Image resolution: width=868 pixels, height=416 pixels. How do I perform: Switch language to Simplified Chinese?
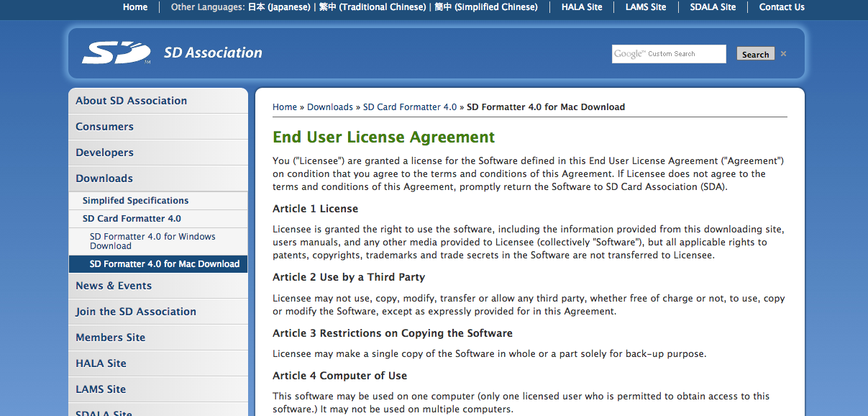click(486, 7)
